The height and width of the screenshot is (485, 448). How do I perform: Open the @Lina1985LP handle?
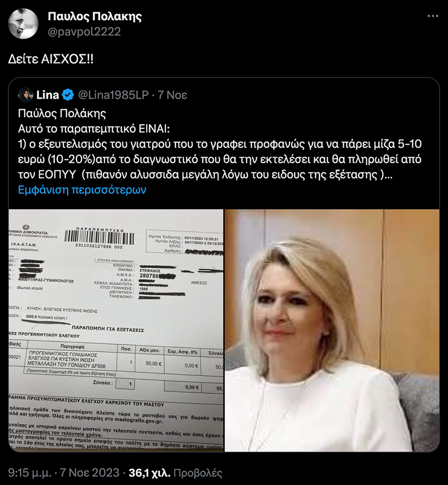click(114, 95)
